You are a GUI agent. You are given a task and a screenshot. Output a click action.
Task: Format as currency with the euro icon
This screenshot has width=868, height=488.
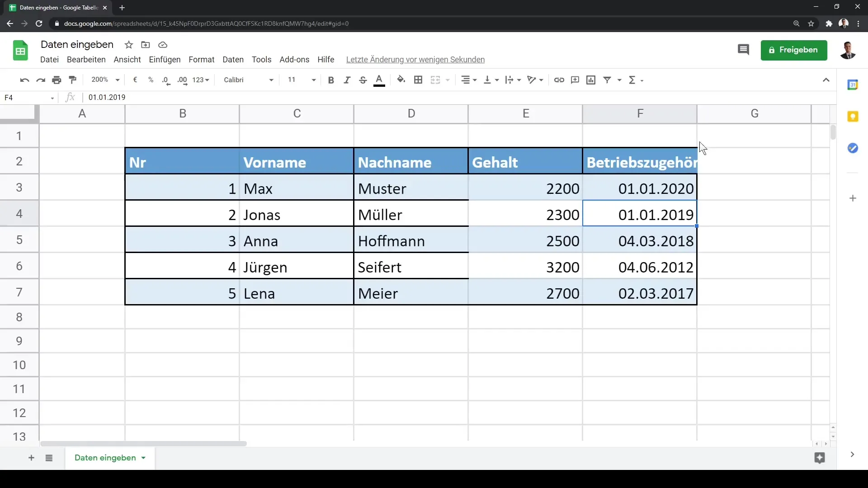pos(135,80)
